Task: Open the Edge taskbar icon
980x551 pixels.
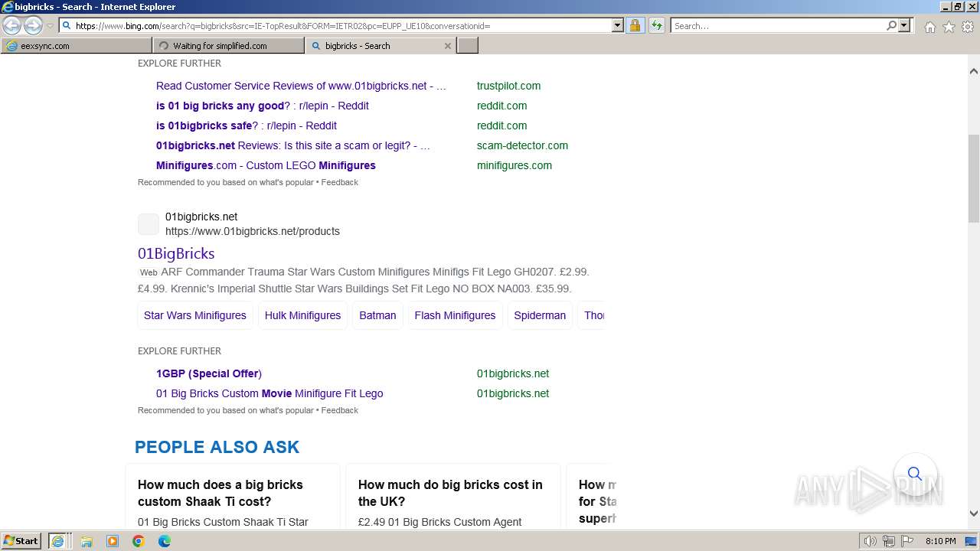Action: point(165,541)
